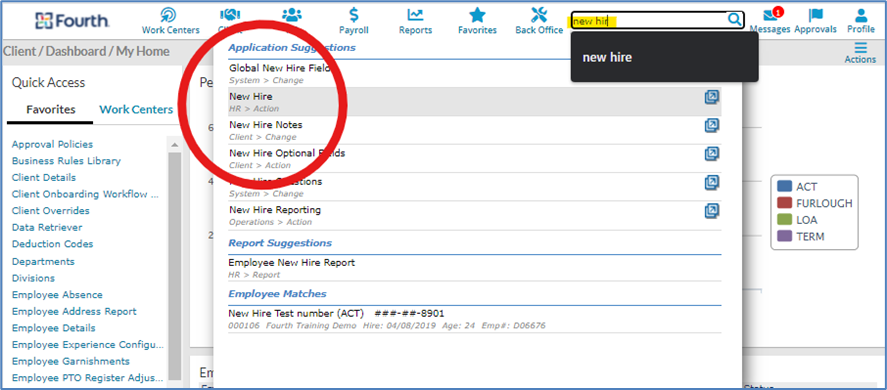Open new-window icon beside the System > Change row
Screen dimensions: 887x390
[x=712, y=183]
